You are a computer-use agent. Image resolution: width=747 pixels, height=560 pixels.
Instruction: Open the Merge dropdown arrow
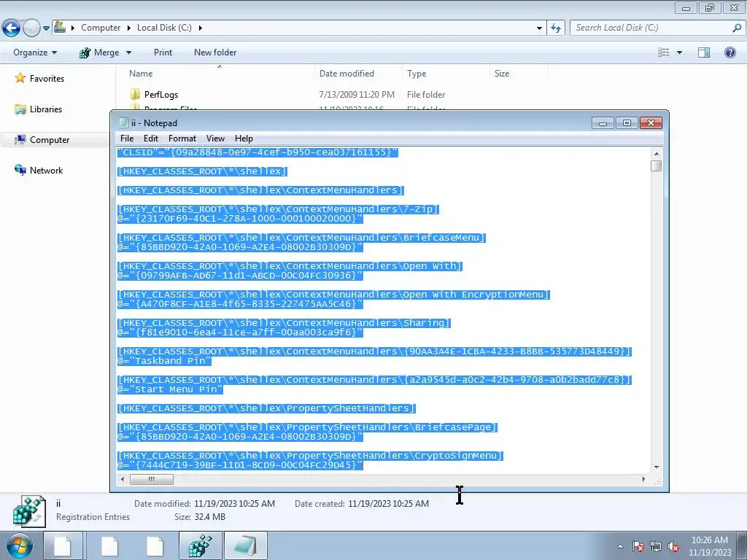(x=128, y=52)
